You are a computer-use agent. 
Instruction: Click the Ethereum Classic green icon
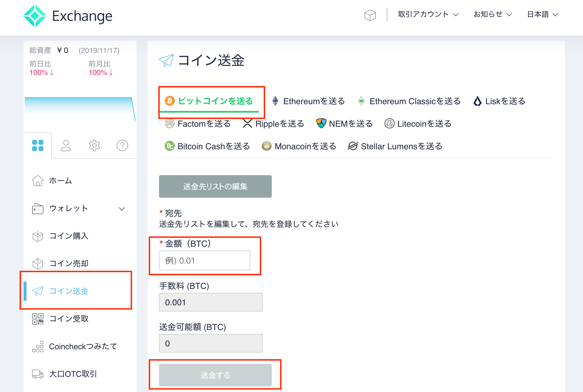[x=361, y=101]
